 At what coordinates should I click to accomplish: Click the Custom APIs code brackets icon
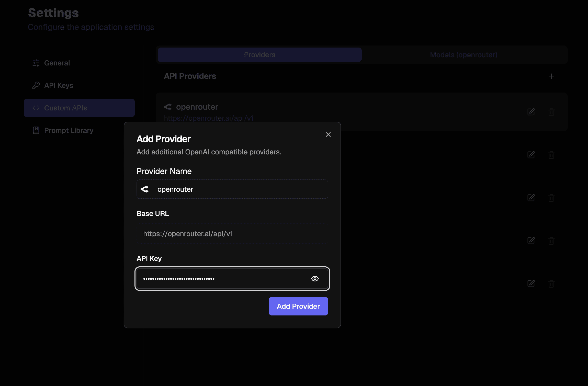(x=36, y=108)
